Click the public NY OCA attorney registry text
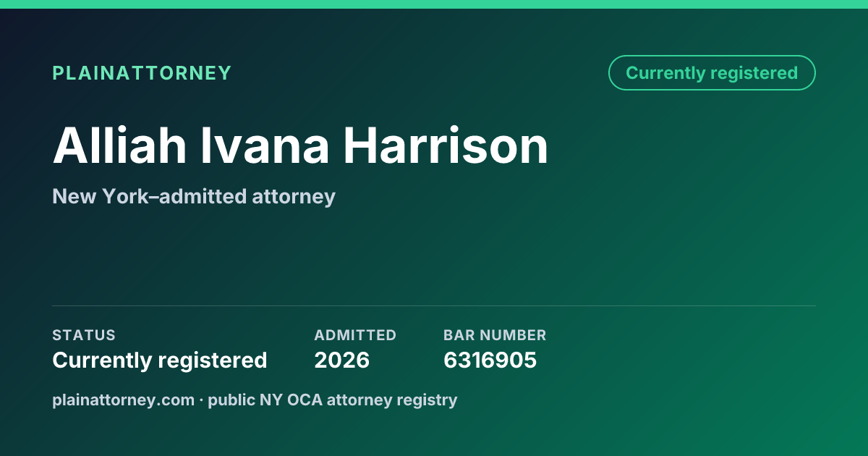 coord(333,400)
